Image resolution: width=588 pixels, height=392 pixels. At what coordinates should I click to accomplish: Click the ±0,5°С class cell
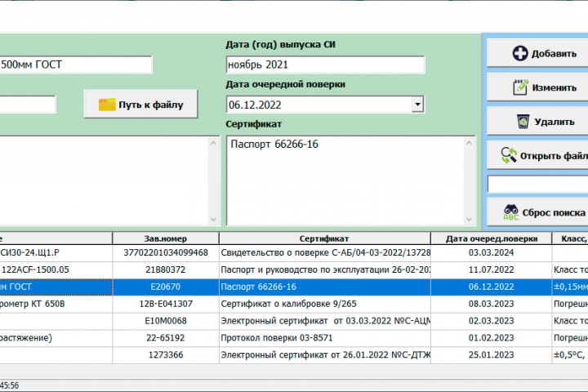tap(570, 355)
